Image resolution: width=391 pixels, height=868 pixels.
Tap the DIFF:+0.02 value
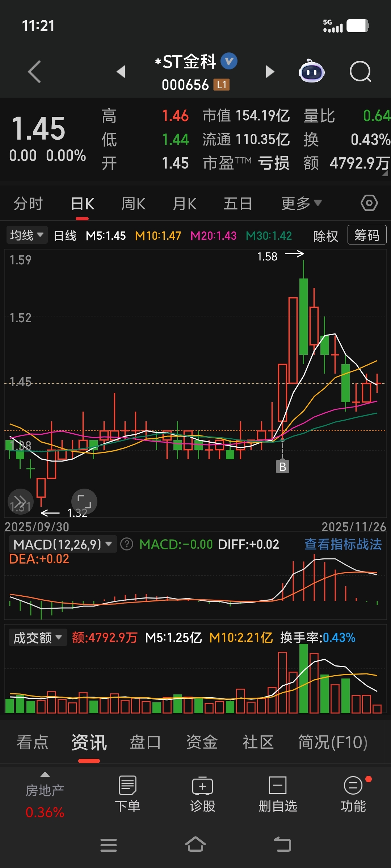pos(248,544)
